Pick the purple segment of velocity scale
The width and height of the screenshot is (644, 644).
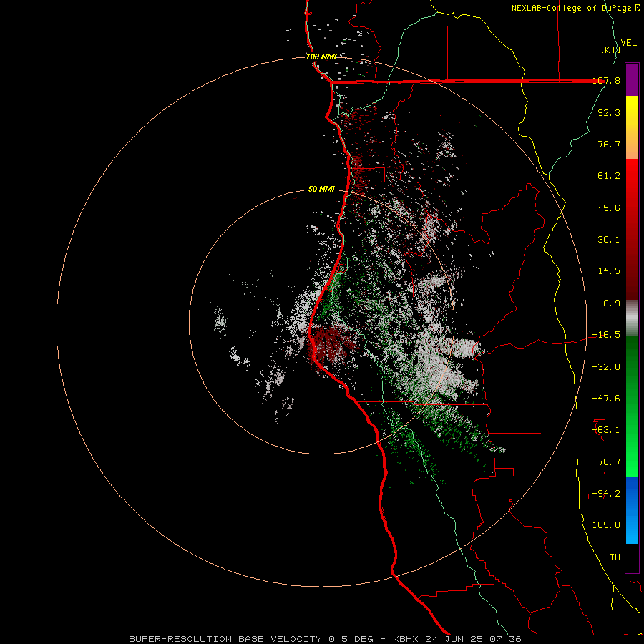pos(632,79)
